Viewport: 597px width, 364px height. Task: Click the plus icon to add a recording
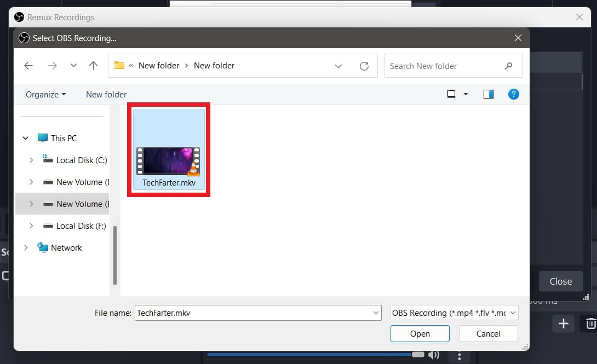point(563,323)
